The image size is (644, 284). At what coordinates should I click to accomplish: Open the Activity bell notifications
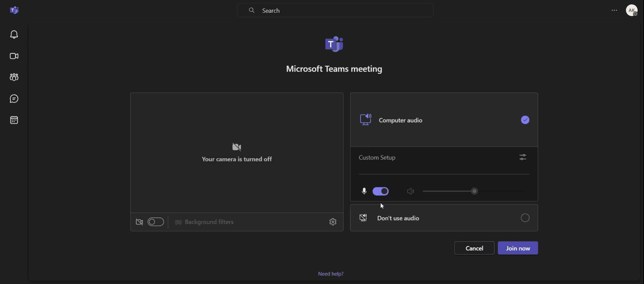14,35
